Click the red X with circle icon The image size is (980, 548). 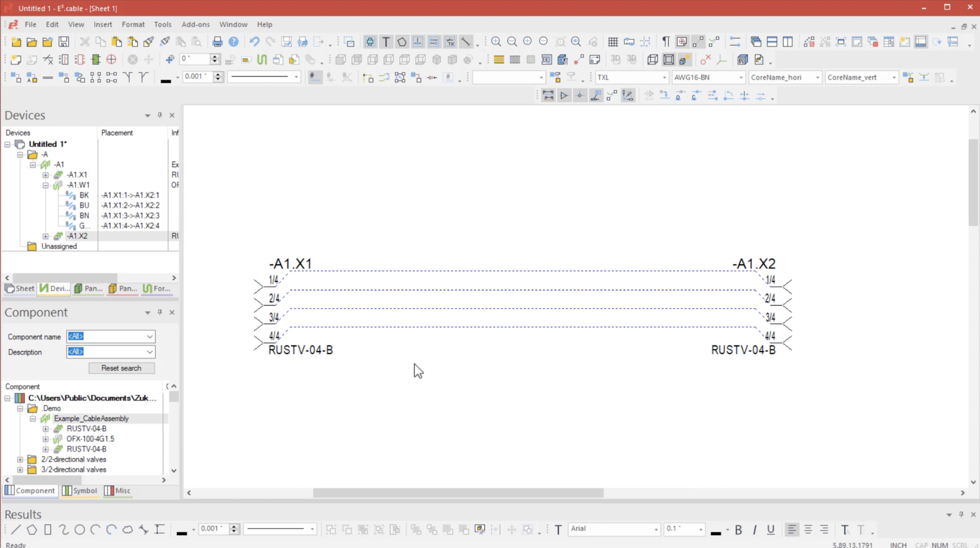(705, 60)
